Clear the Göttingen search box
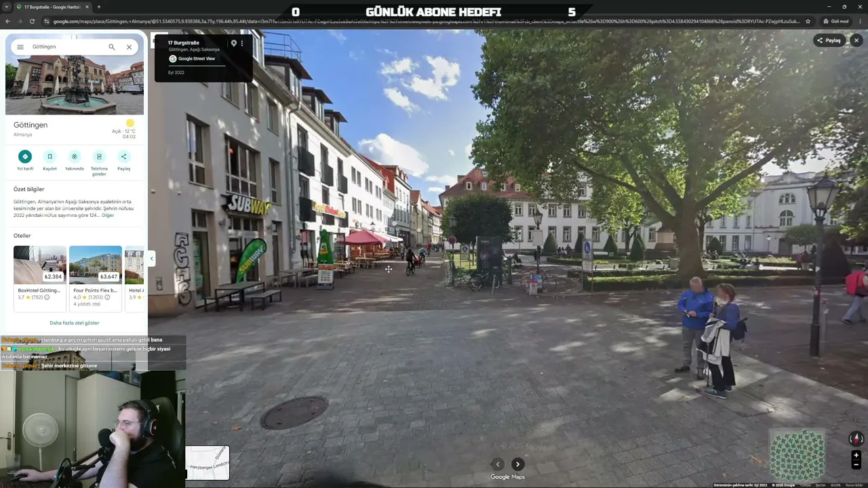Screen dimensions: 868x488 point(129,47)
